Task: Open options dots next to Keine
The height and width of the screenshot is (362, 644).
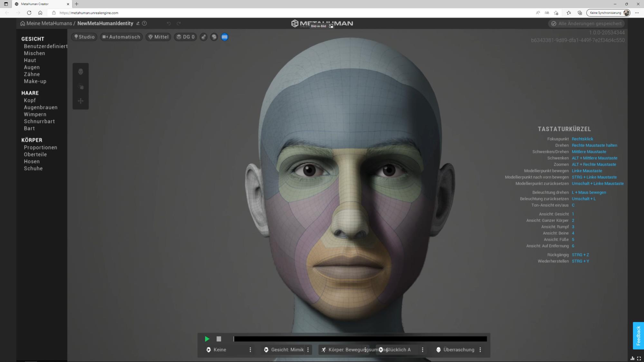Action: coord(250,350)
